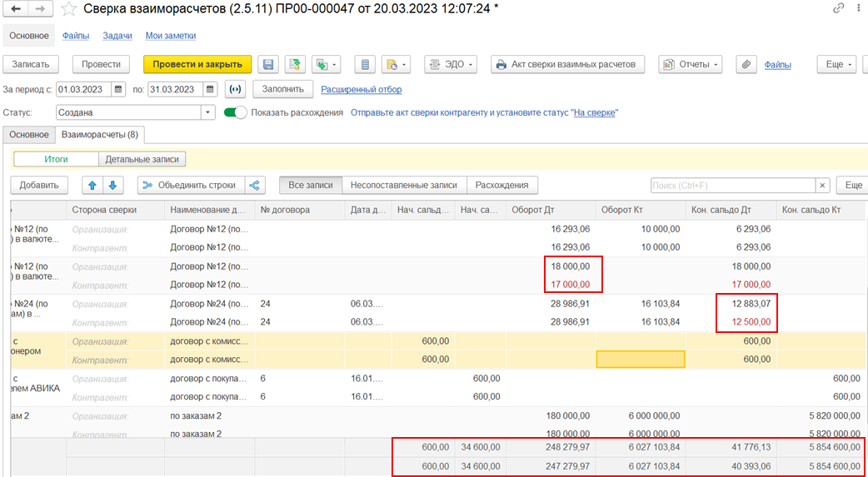Switch to the Основное tab
The image size is (868, 477).
click(x=27, y=134)
